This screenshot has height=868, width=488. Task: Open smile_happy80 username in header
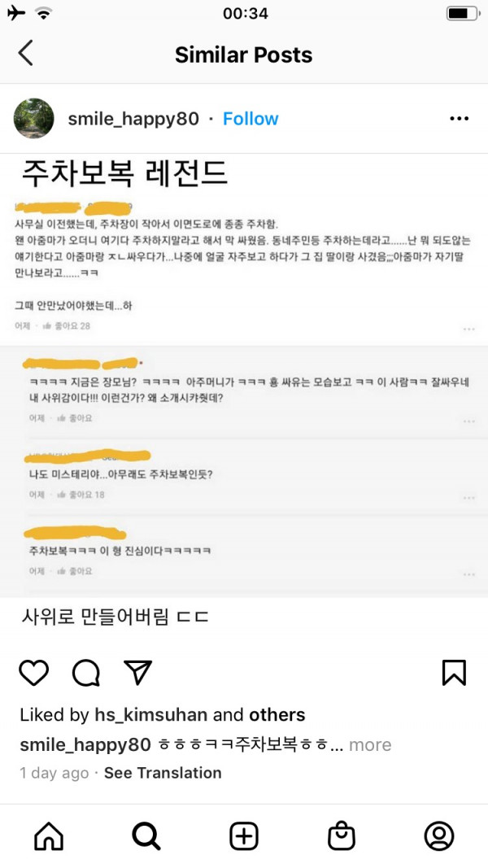(x=133, y=119)
